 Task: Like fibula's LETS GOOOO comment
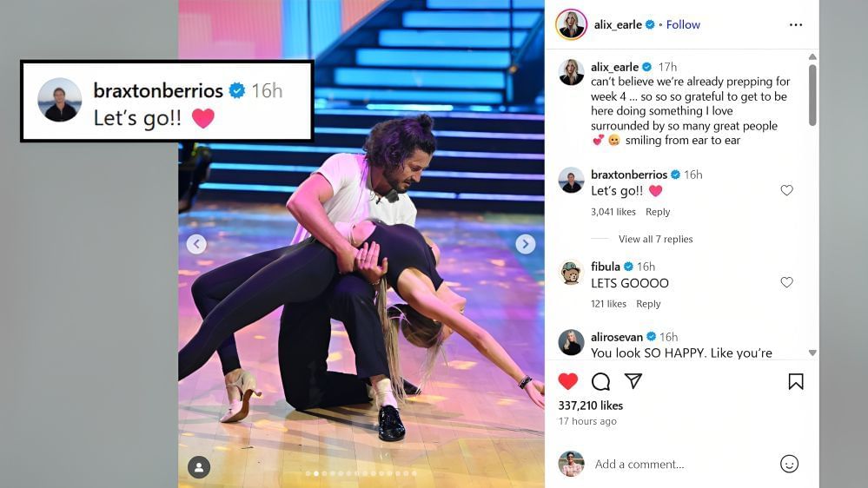pyautogui.click(x=786, y=282)
